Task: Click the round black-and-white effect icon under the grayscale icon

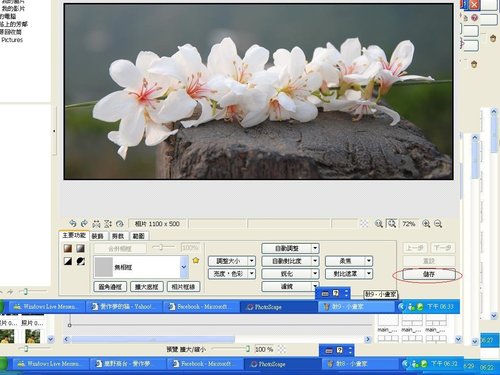Action: point(80,261)
